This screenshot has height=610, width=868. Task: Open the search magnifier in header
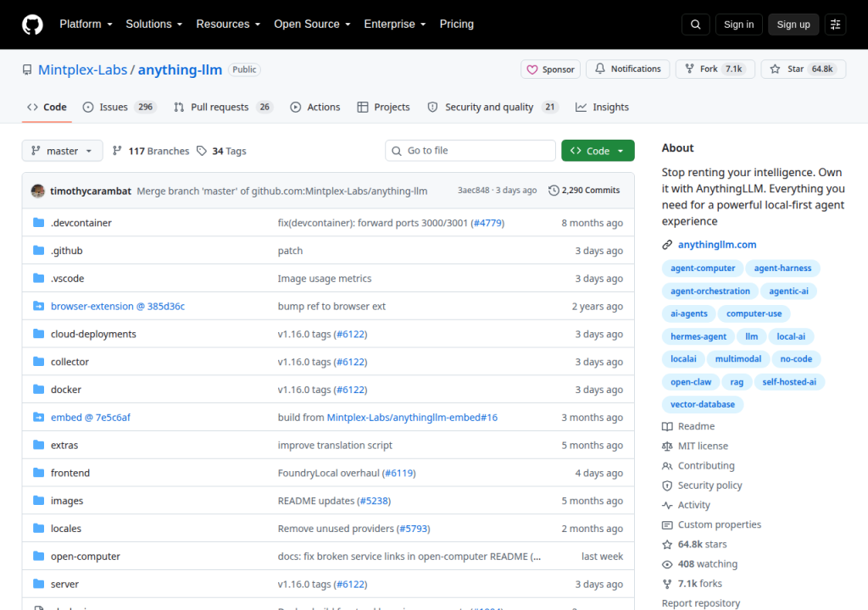pos(696,25)
